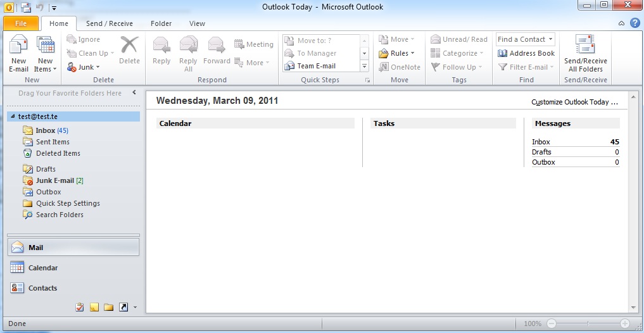Open Folder List from navigation icons
Screen dimensions: 644x333
pos(108,306)
